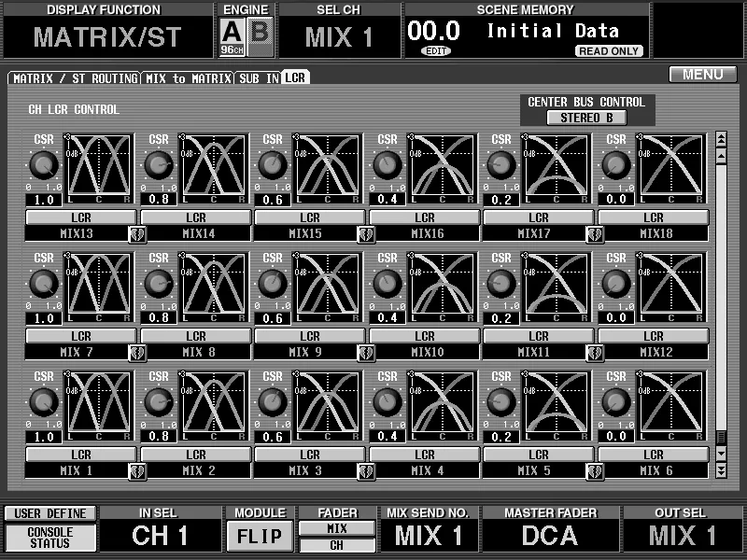Click the LCR curve graph for MIX 8
The image size is (747, 560).
click(214, 287)
